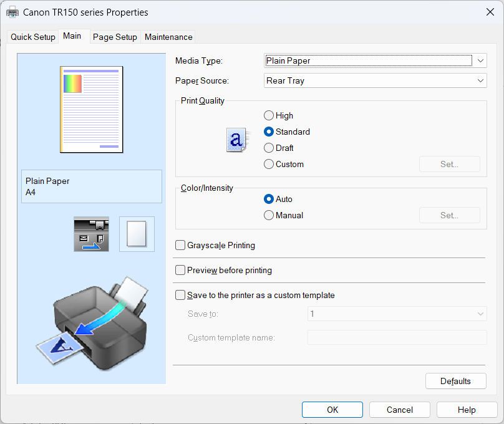Select Manual Color/Intensity

pos(268,215)
